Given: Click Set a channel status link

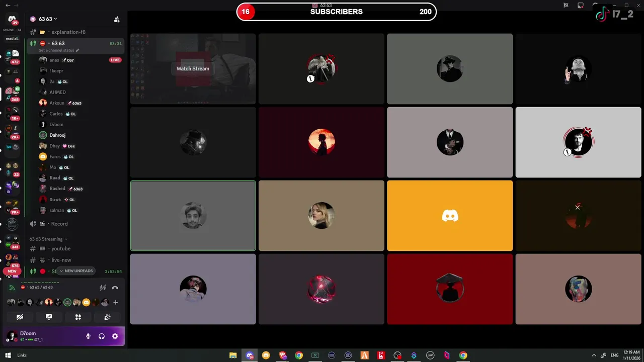Looking at the screenshot, I should tap(56, 50).
